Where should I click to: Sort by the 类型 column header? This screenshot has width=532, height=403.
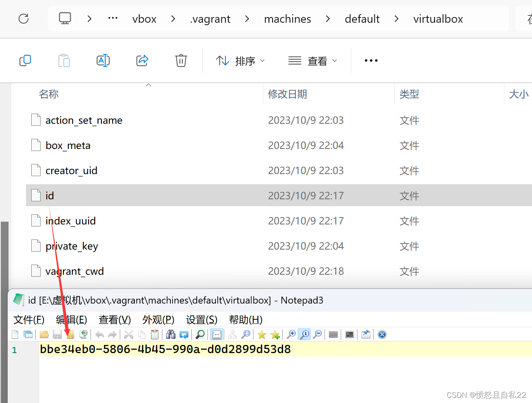point(409,94)
